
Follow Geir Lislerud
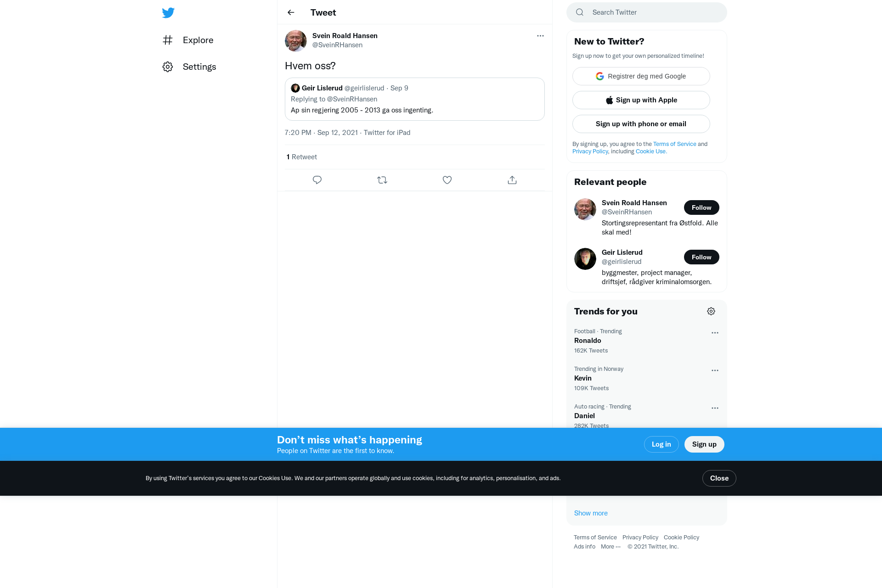[x=701, y=257]
